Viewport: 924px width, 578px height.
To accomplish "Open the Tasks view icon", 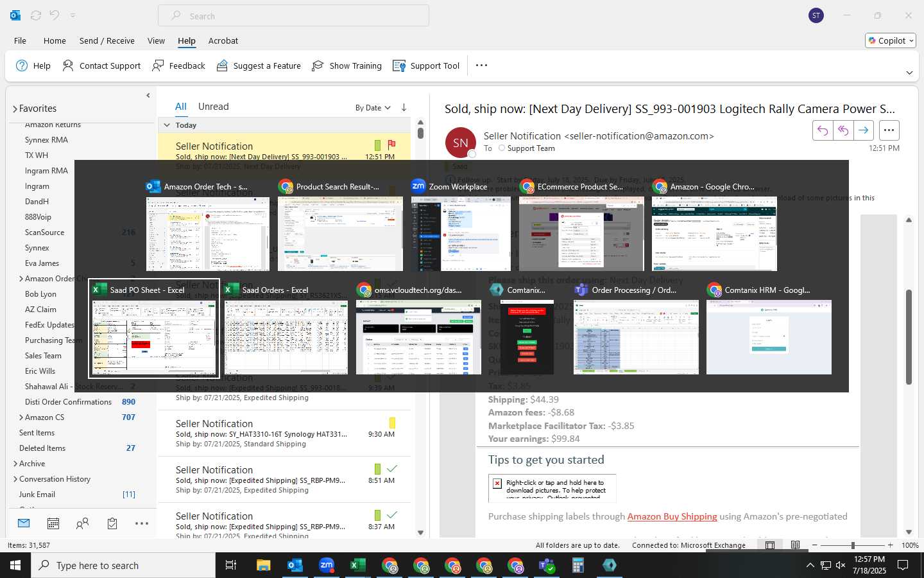I will point(112,523).
